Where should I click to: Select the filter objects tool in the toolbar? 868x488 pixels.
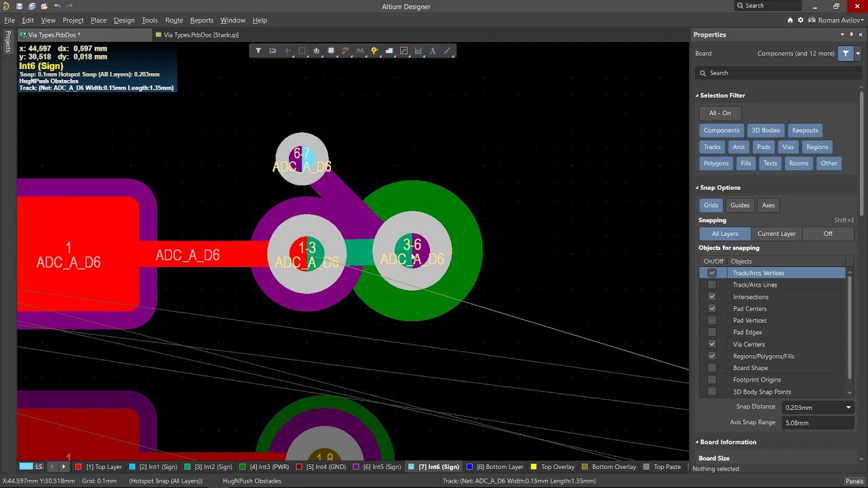258,50
